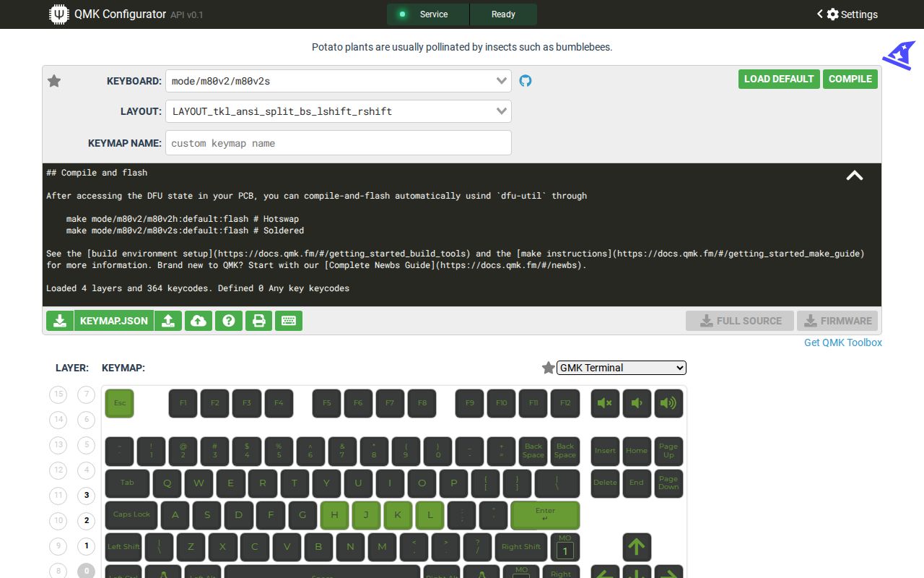This screenshot has height=578, width=924.
Task: Select the mute keycode on the keymap
Action: 605,403
